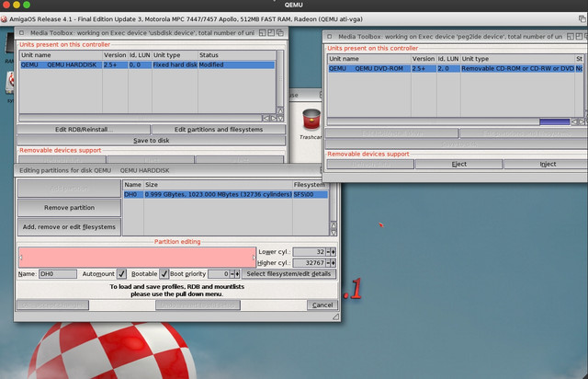Increase Higher cyl. value with plus button
This screenshot has height=379, width=588.
coord(333,262)
